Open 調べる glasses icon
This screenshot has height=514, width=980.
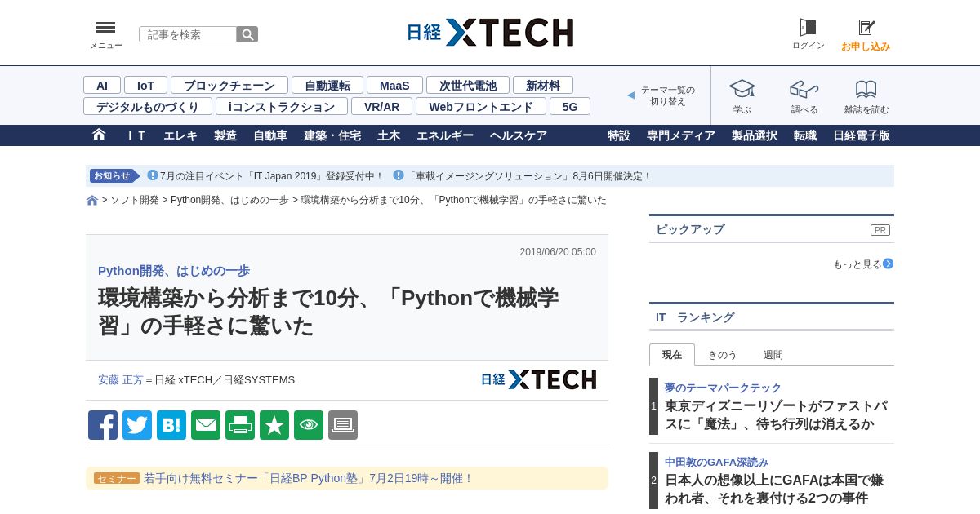coord(804,89)
